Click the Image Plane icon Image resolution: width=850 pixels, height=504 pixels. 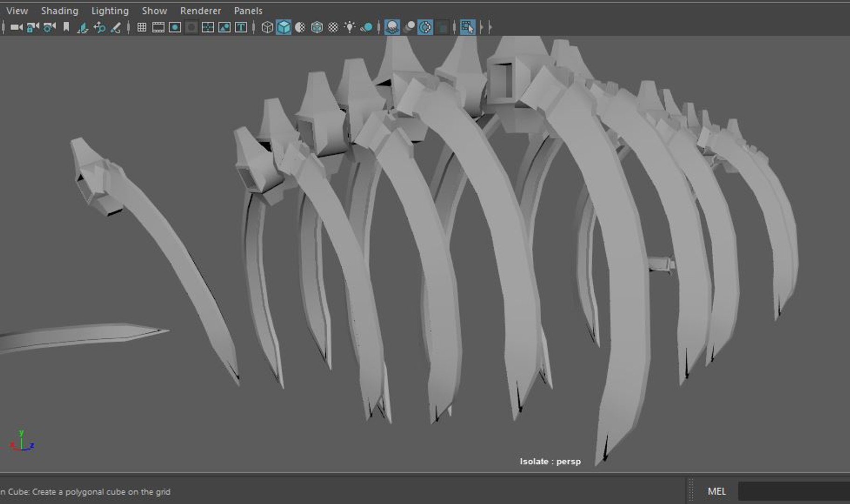coord(83,28)
